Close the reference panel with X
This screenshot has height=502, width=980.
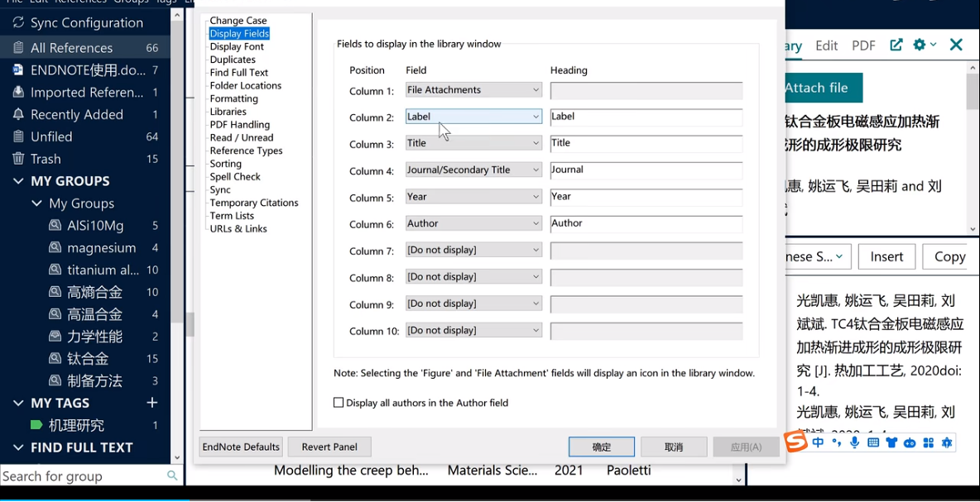click(x=956, y=45)
